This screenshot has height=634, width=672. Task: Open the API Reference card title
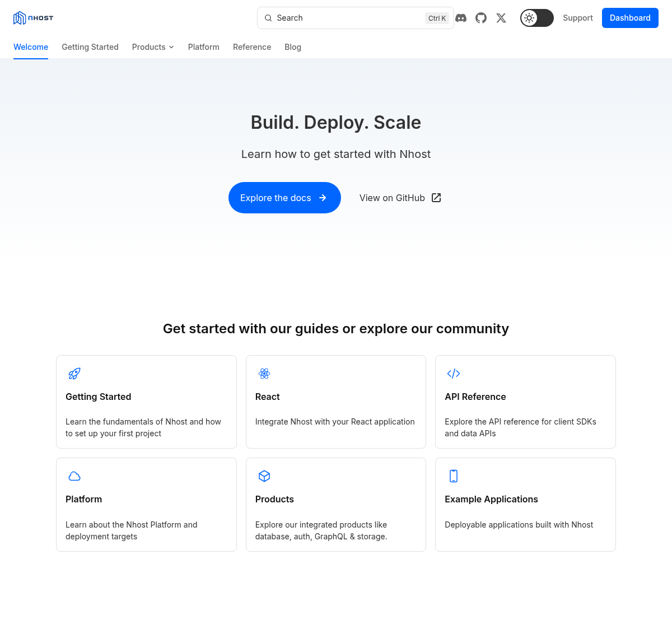pos(475,397)
